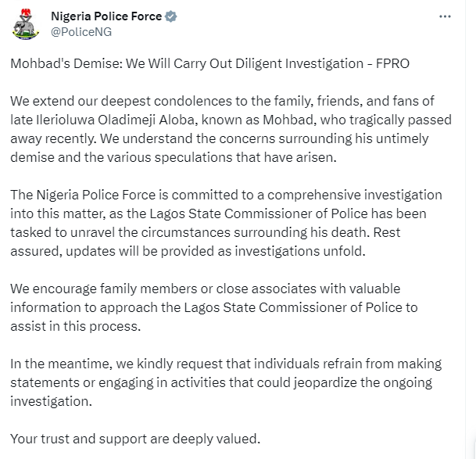This screenshot has width=476, height=459.
Task: Click the word "jeopardize" in the last paragraph
Action: (x=325, y=382)
